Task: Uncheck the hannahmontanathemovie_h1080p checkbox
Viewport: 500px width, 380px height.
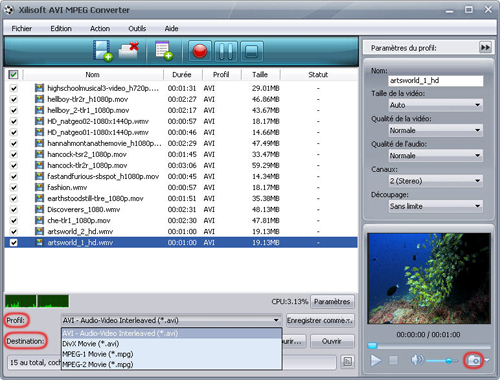Action: (14, 143)
